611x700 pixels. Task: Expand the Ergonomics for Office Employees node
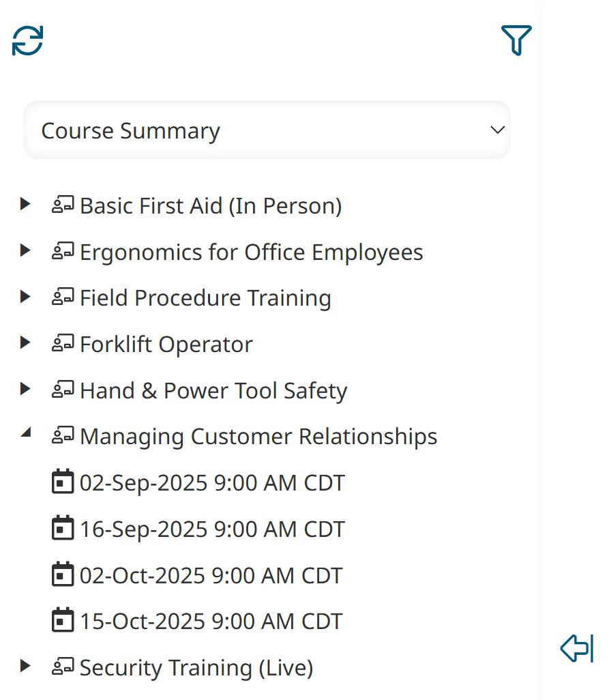point(26,250)
